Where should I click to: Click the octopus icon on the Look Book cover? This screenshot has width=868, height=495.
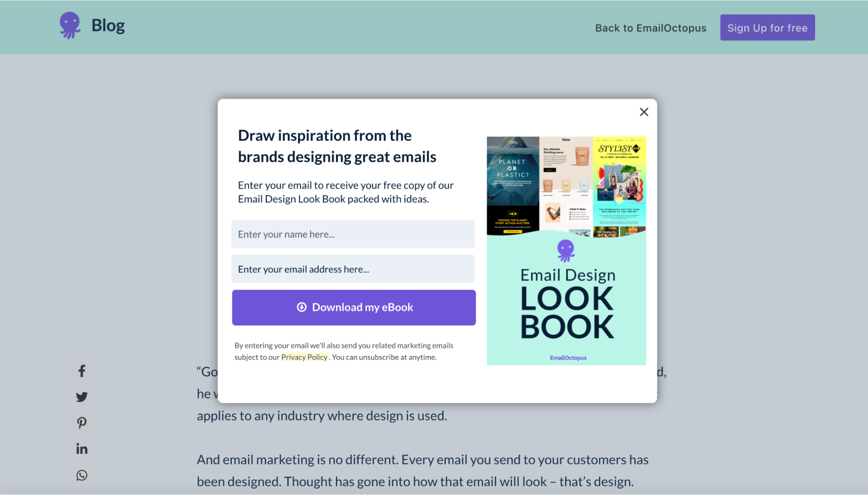(x=566, y=251)
